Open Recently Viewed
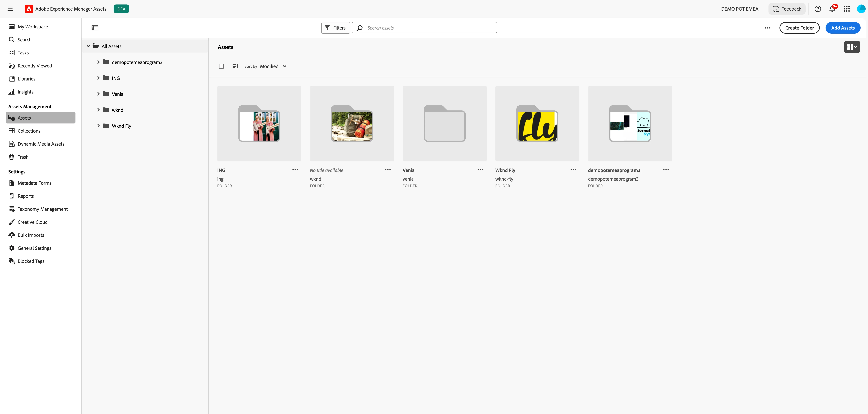This screenshot has height=414, width=868. [x=40, y=66]
